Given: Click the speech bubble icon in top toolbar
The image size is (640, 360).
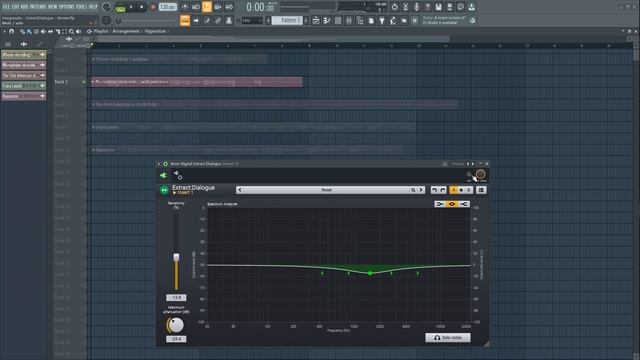Looking at the screenshot, I should pyautogui.click(x=460, y=7).
